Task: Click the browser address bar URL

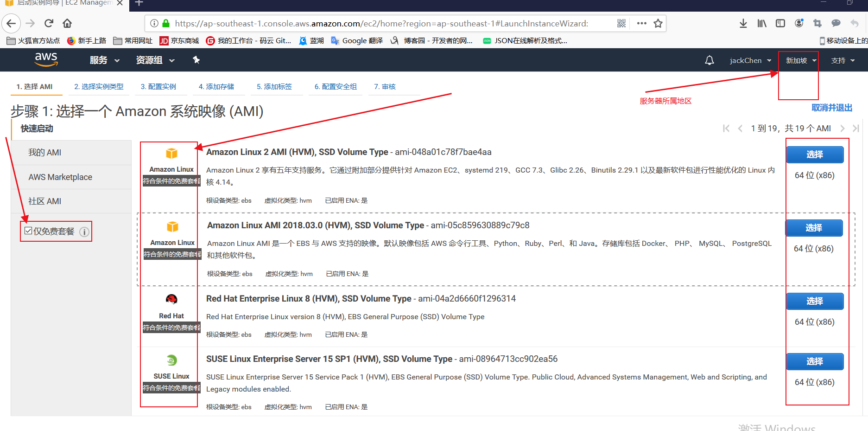Action: point(381,23)
